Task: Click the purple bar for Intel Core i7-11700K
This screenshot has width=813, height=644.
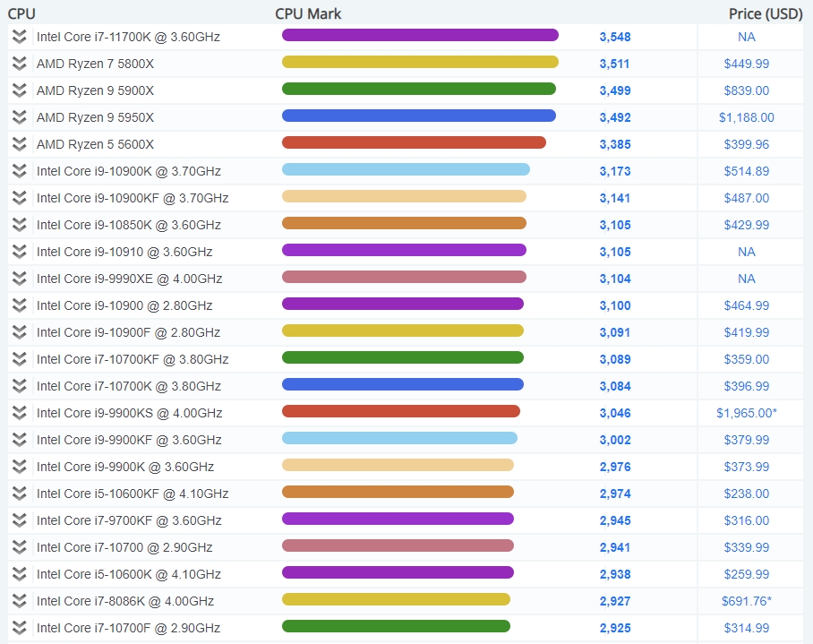Action: pyautogui.click(x=420, y=35)
